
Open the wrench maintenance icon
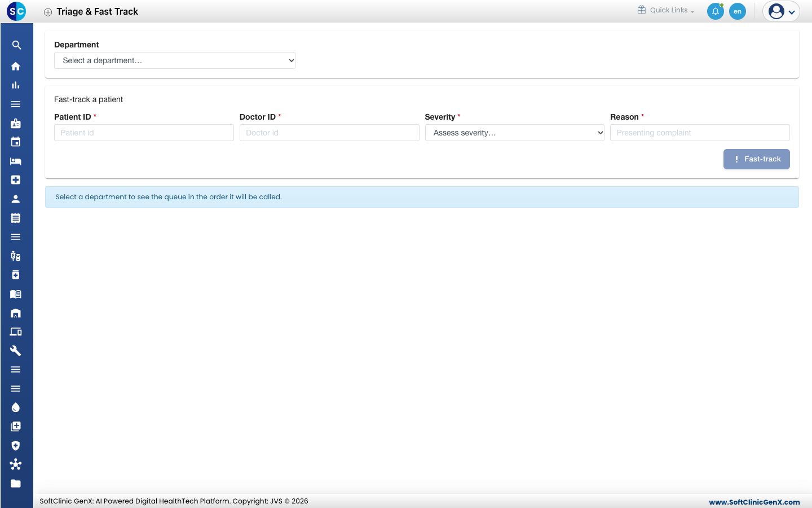[x=16, y=351]
